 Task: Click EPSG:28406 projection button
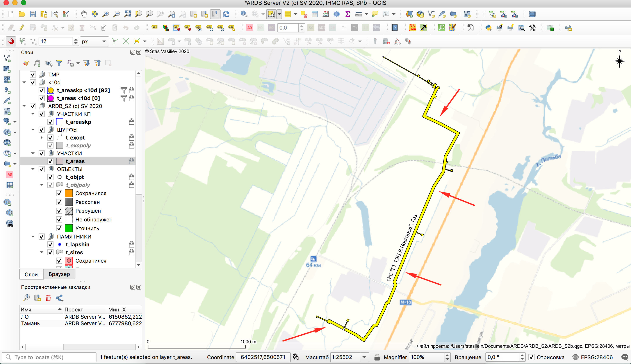[x=593, y=357]
